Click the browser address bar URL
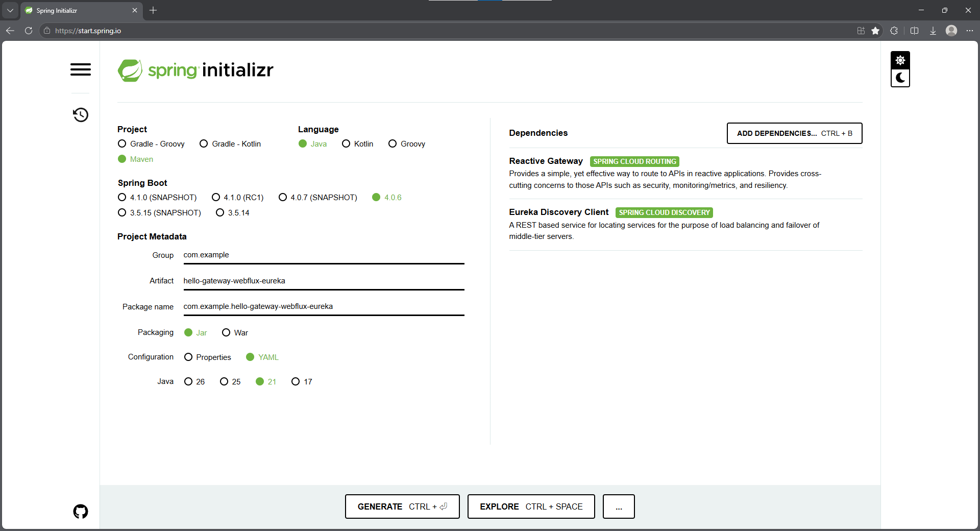 click(x=88, y=31)
